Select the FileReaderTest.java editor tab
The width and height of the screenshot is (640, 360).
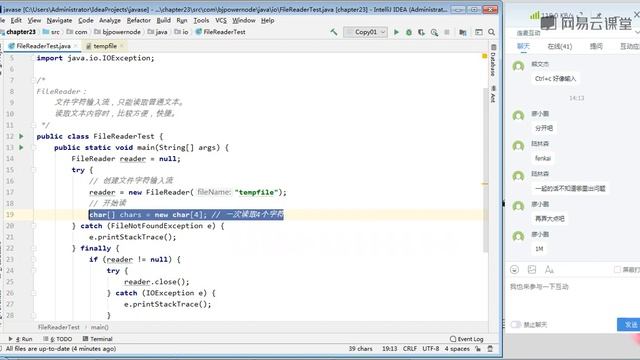(x=43, y=46)
